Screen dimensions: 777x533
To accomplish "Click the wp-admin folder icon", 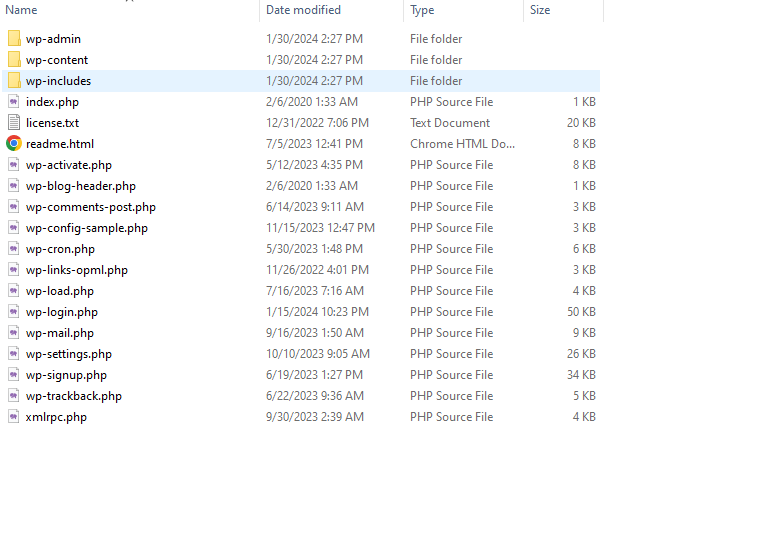I will [14, 39].
